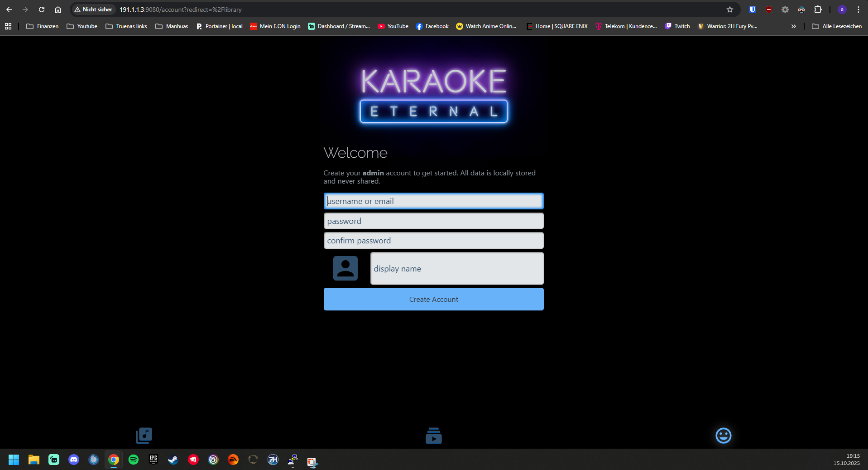Expand the hidden bookmarks overflow chevron

click(x=793, y=26)
